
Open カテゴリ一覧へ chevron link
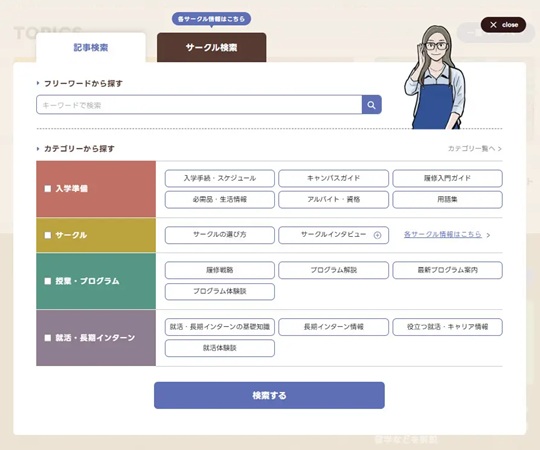[x=475, y=149]
